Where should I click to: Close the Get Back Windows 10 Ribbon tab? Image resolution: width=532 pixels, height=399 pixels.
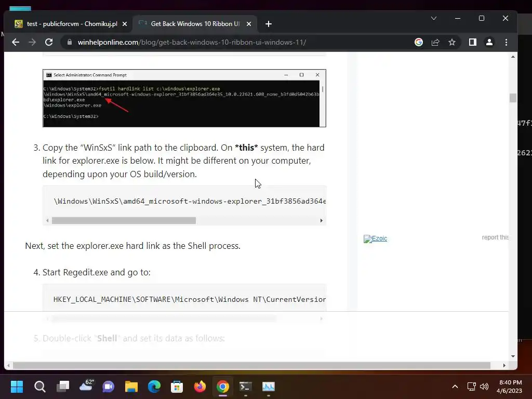pos(249,24)
